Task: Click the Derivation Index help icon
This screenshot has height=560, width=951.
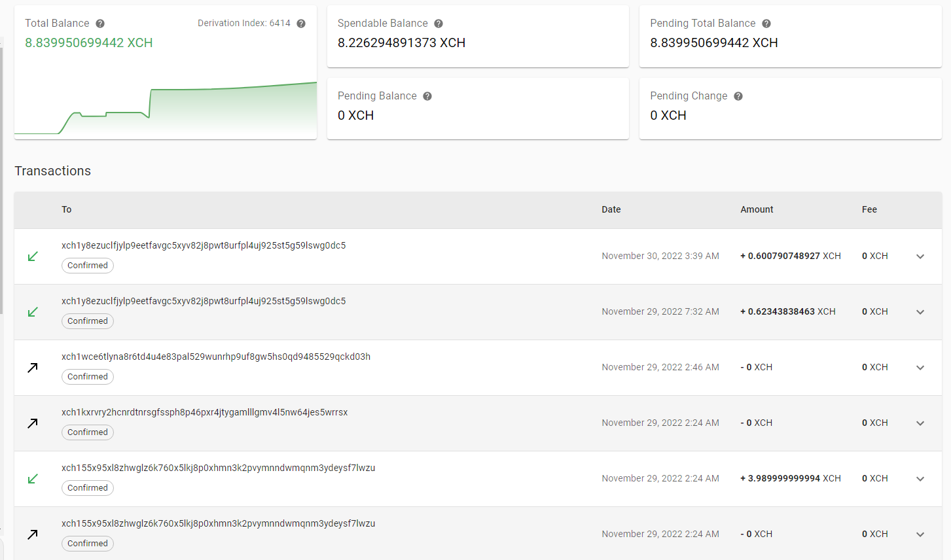Action: click(301, 24)
